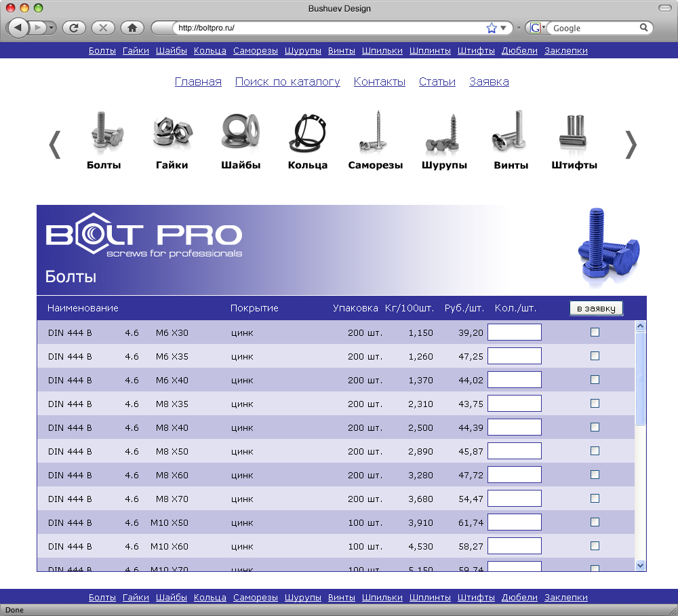678x616 pixels.
Task: Select Поиск по каталогу in the navigation
Action: [287, 81]
